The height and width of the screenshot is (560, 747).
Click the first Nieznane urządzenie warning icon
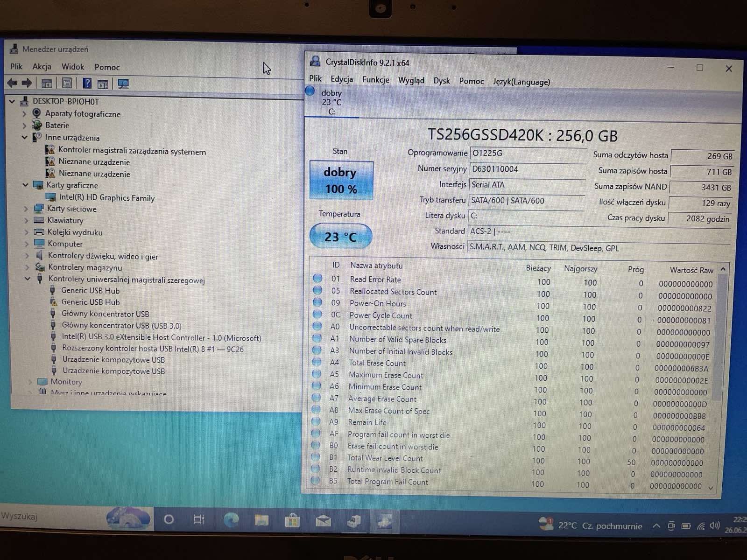click(50, 161)
